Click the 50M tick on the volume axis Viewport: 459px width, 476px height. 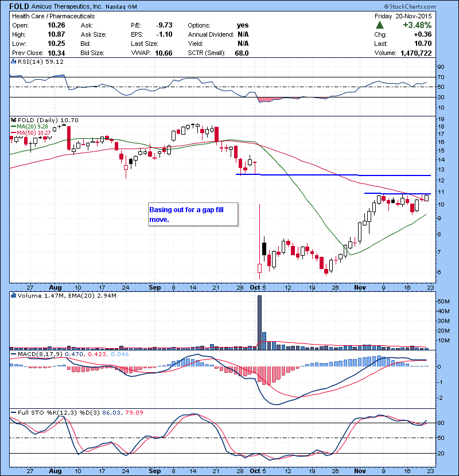click(x=443, y=302)
